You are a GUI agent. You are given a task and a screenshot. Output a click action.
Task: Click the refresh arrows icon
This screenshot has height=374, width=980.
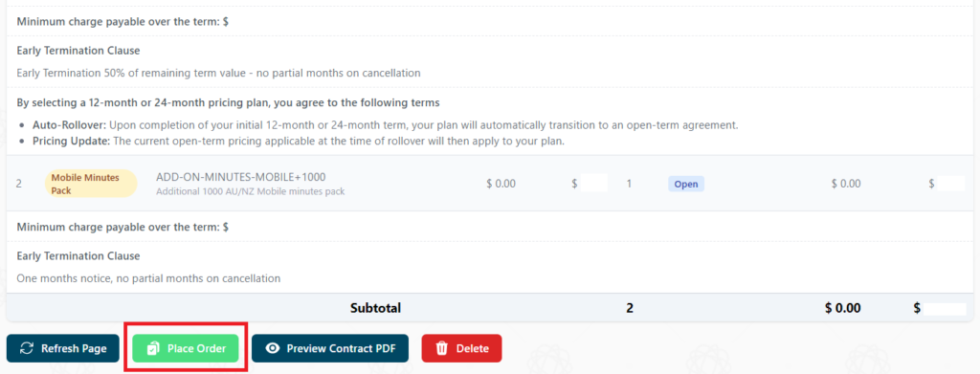click(27, 348)
